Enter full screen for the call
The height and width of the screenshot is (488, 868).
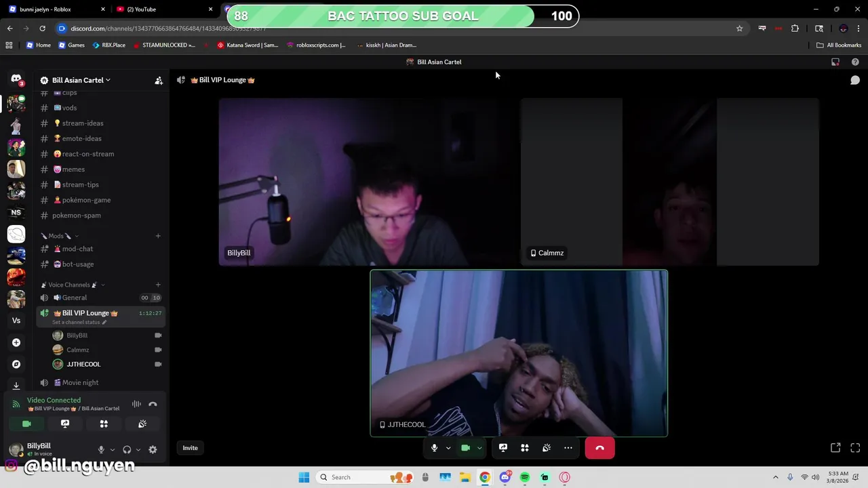(855, 448)
